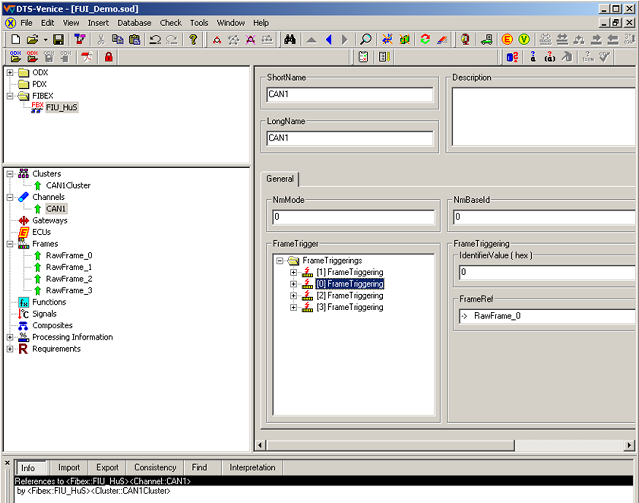Select the [3] FrameTriggering entry
639x503 pixels.
tap(350, 307)
